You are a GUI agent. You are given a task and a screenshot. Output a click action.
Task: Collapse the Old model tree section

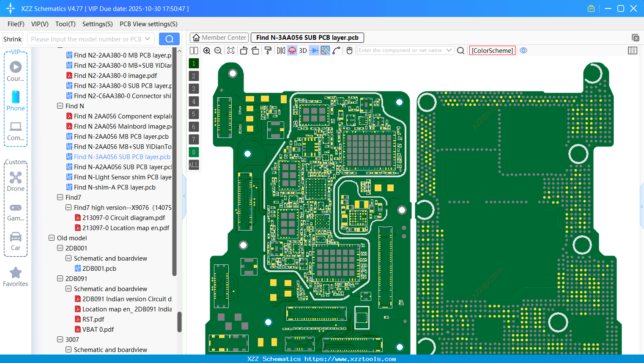click(51, 238)
